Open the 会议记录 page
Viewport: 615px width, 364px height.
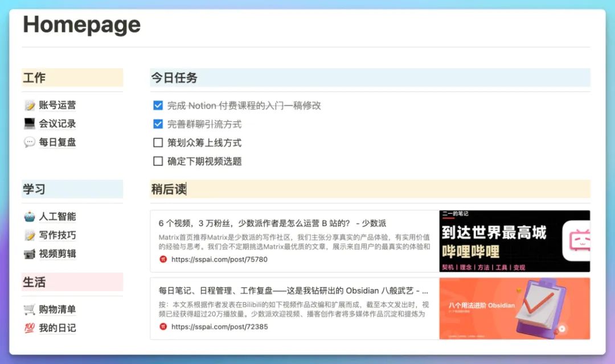click(58, 124)
